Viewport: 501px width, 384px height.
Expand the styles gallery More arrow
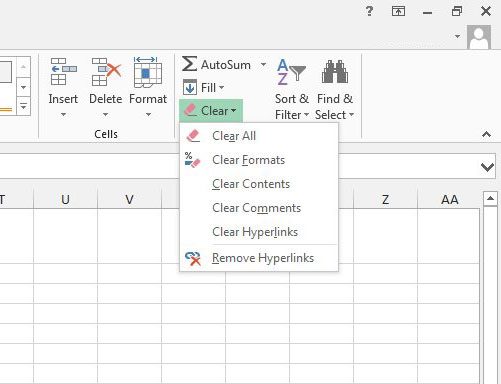coord(23,107)
